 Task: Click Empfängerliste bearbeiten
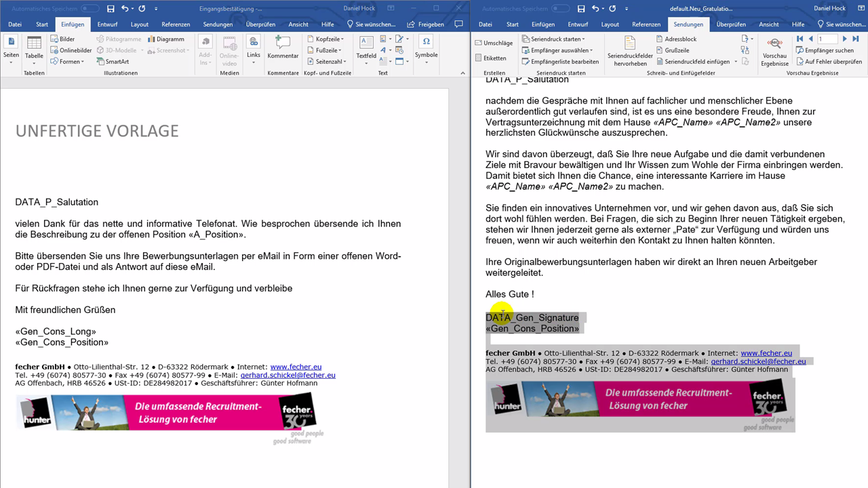[560, 62]
